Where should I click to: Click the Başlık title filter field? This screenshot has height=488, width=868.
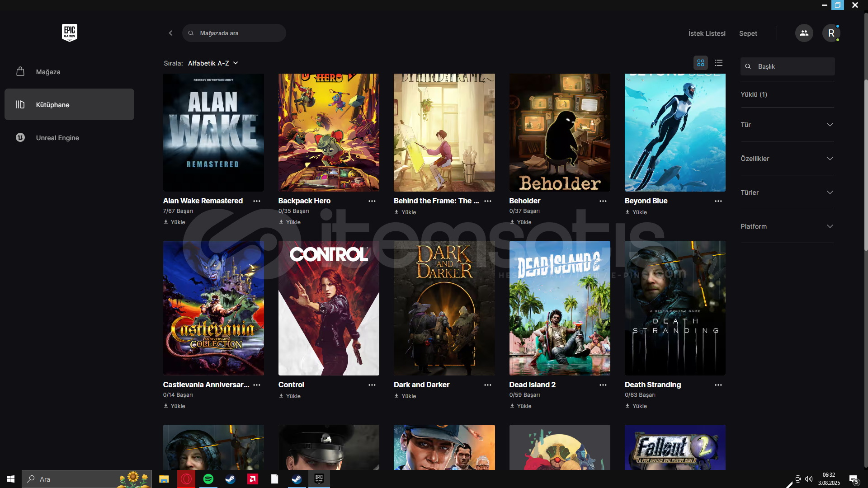[788, 66]
